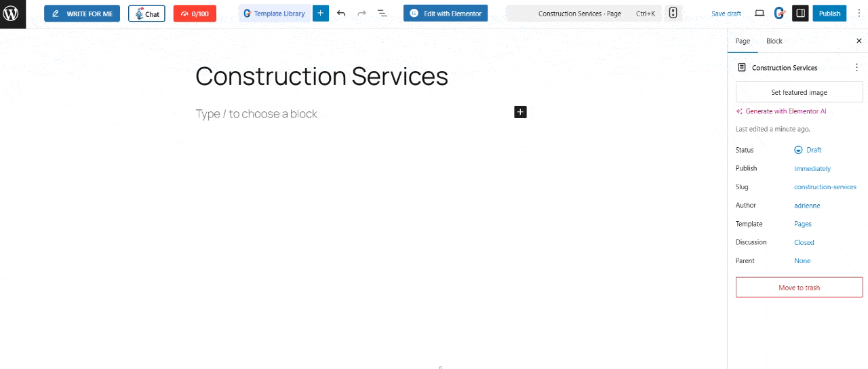Open the Closed discussion setting
This screenshot has height=369, width=868.
804,242
